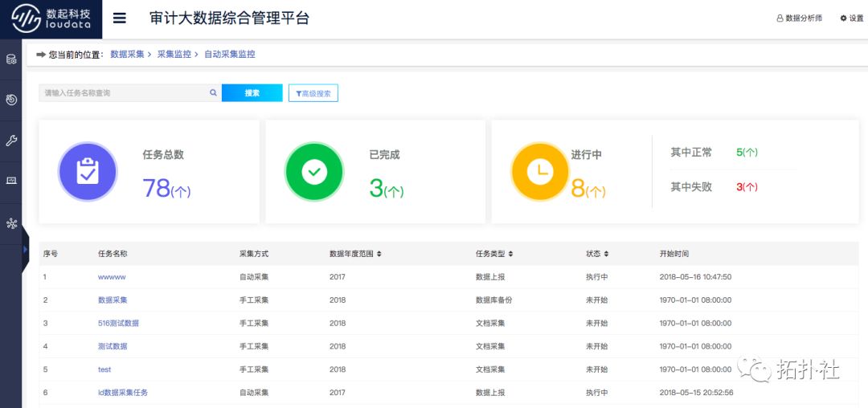Viewport: 868px width, 408px height.
Task: Click the magnifier icon in search box
Action: 213,93
